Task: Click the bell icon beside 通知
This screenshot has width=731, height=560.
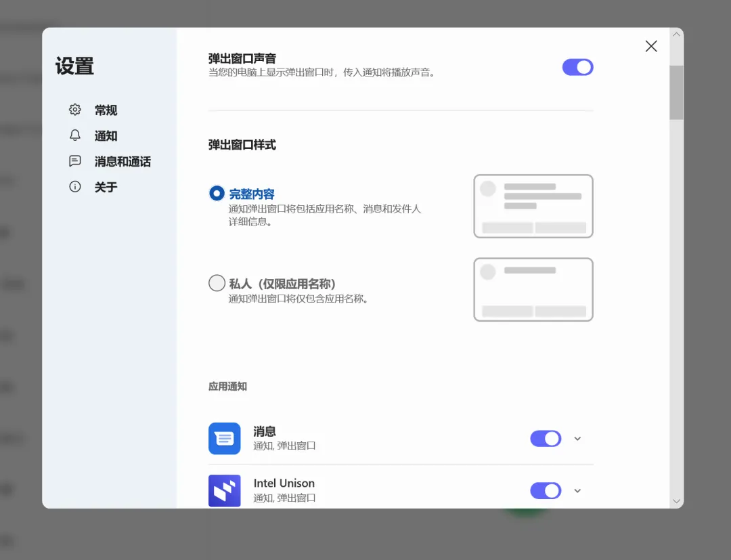Action: click(x=75, y=135)
